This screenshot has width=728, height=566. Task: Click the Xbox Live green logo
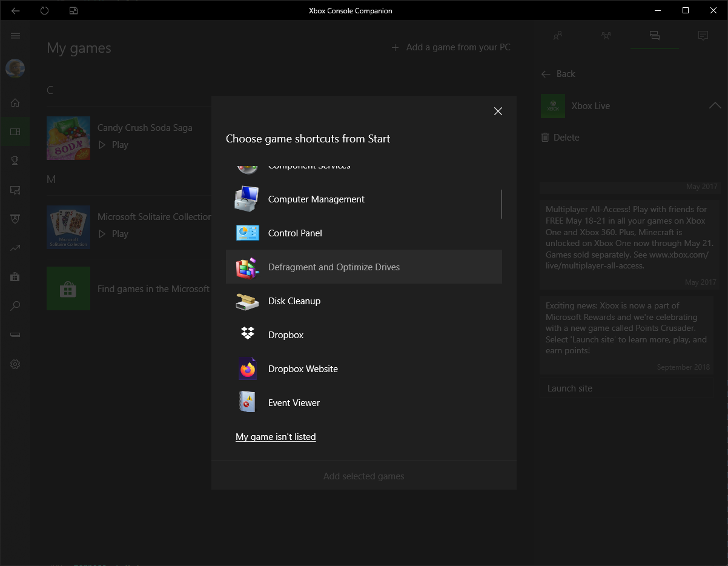tap(553, 106)
